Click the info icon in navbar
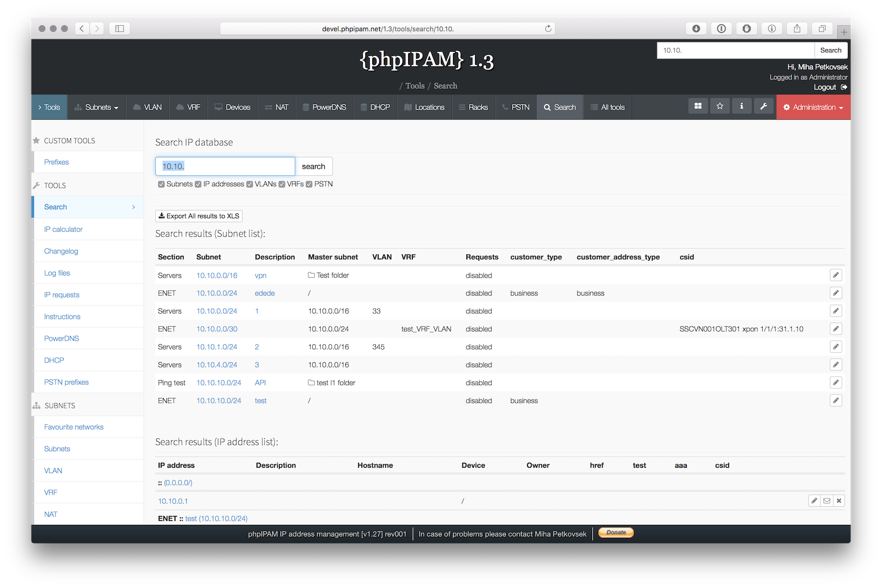 click(741, 106)
